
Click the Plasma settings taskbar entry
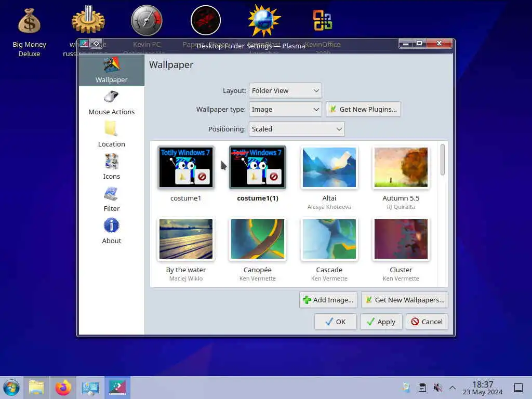[117, 388]
